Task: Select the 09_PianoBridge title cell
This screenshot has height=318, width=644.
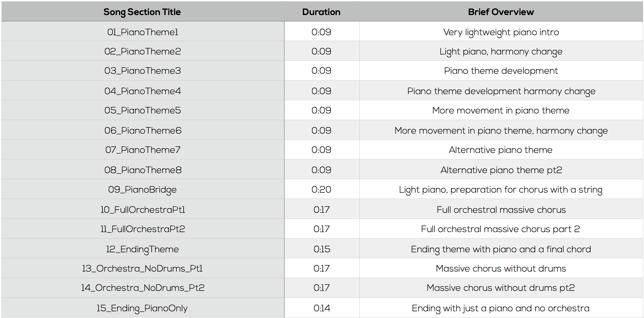Action: [143, 189]
